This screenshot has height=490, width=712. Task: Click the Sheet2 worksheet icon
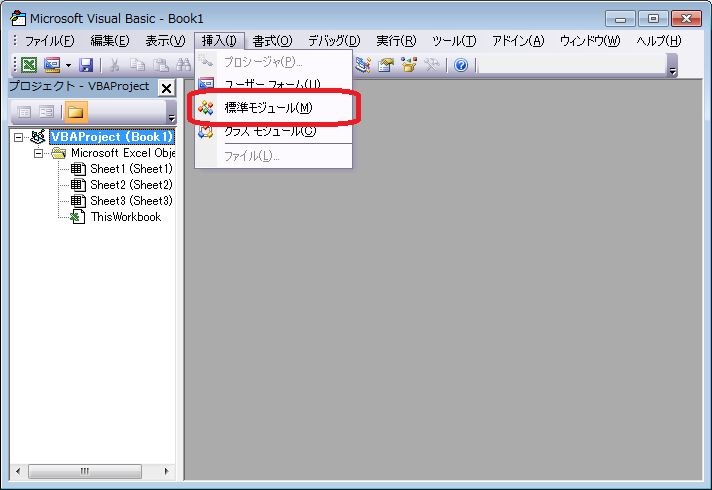point(78,185)
